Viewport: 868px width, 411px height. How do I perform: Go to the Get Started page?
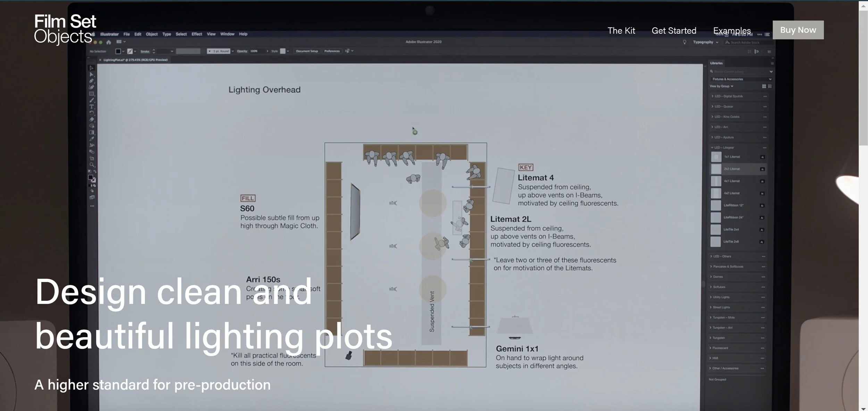pyautogui.click(x=674, y=31)
